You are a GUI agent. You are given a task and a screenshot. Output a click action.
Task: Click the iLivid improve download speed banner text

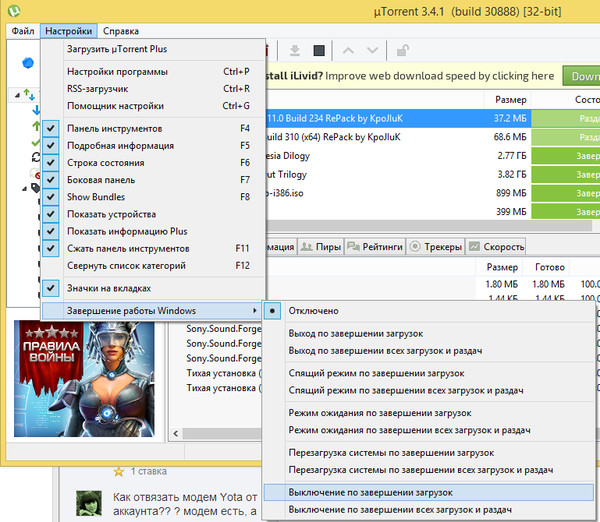point(410,76)
